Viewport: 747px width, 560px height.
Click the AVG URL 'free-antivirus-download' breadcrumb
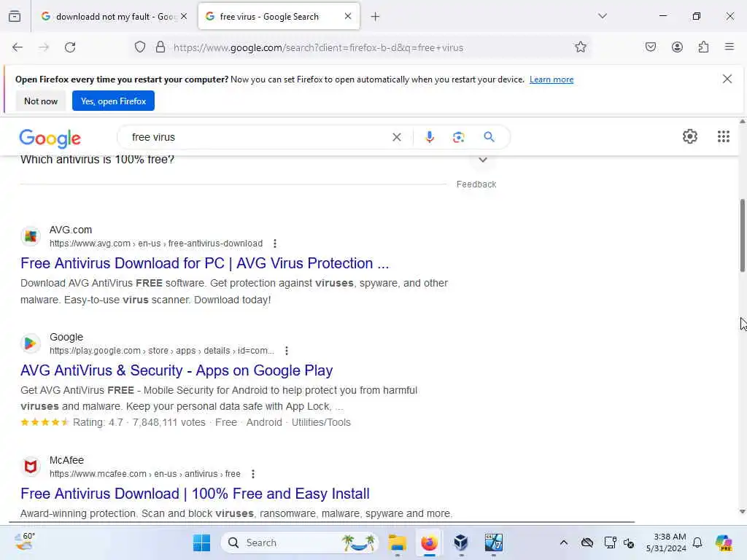point(215,244)
